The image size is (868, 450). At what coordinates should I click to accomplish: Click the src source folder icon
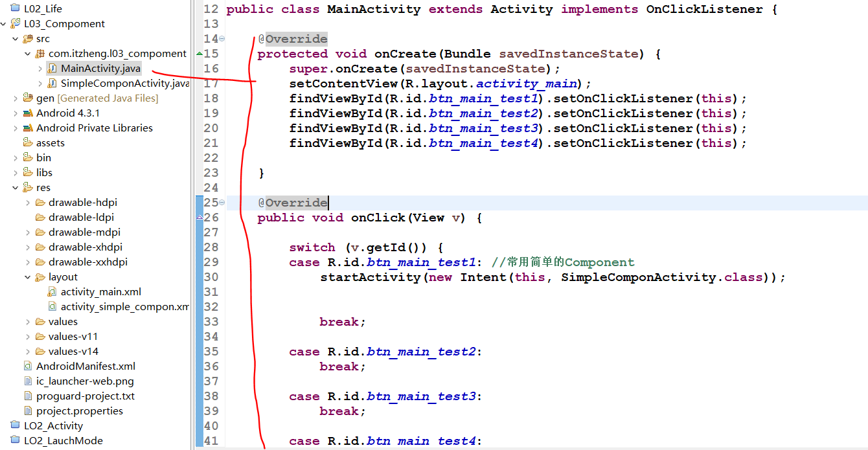pyautogui.click(x=28, y=38)
